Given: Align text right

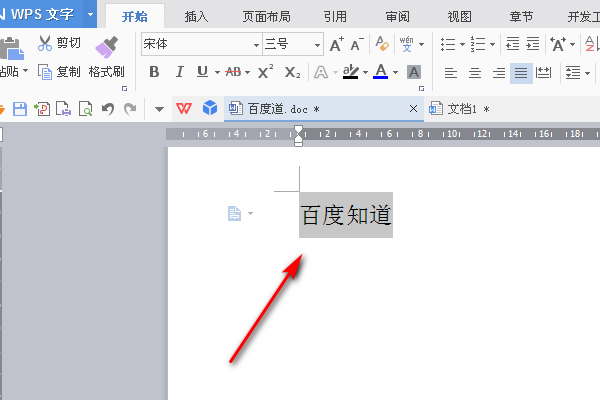Looking at the screenshot, I should (499, 72).
